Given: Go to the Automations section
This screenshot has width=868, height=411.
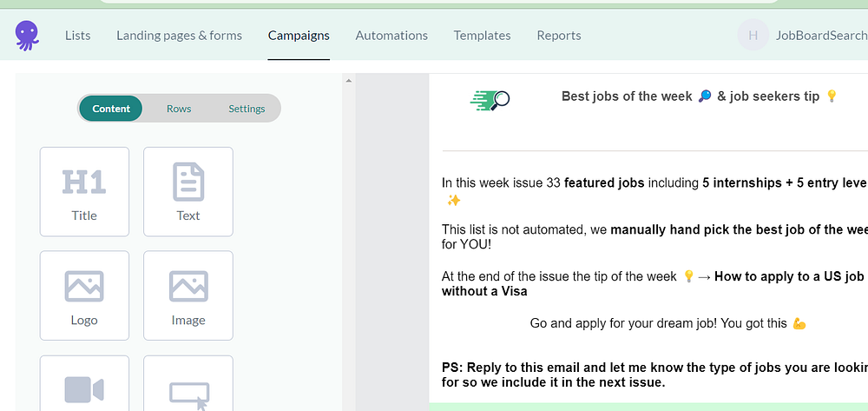Looking at the screenshot, I should click(391, 36).
